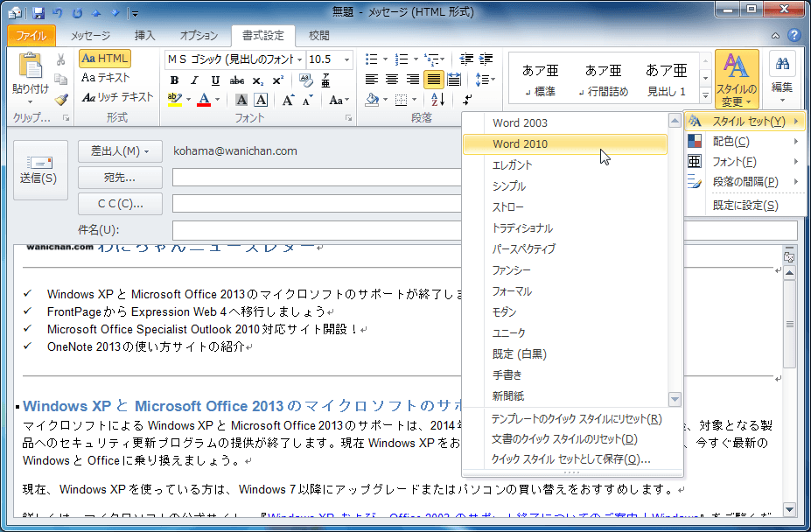This screenshot has height=532, width=811.
Task: Click the 送信(S) send button
Action: pyautogui.click(x=40, y=171)
